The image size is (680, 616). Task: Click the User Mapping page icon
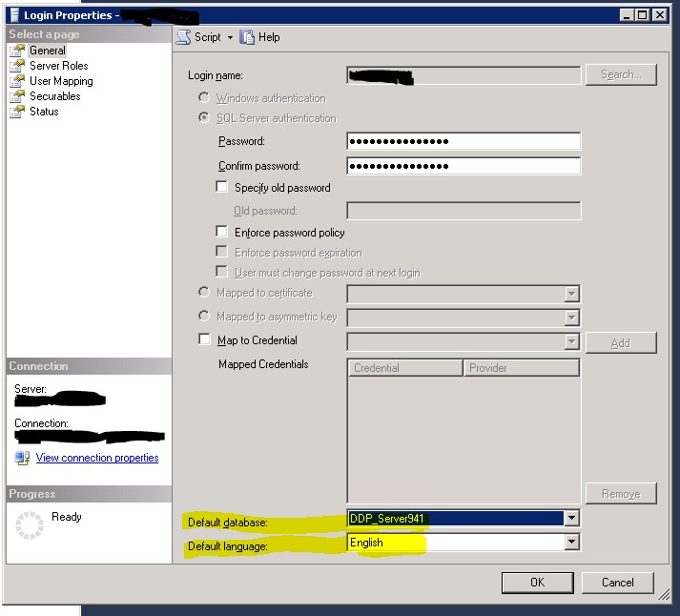17,81
